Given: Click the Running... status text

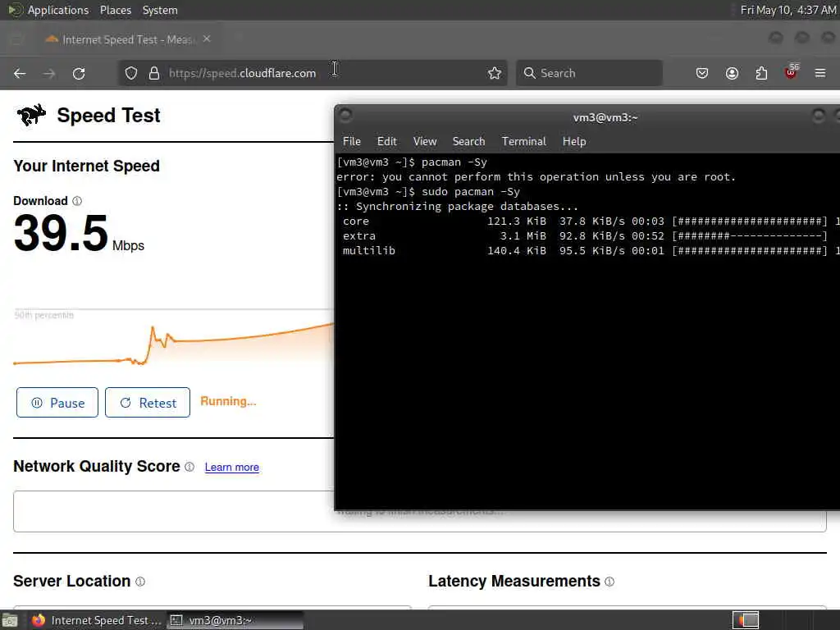Looking at the screenshot, I should tap(228, 401).
